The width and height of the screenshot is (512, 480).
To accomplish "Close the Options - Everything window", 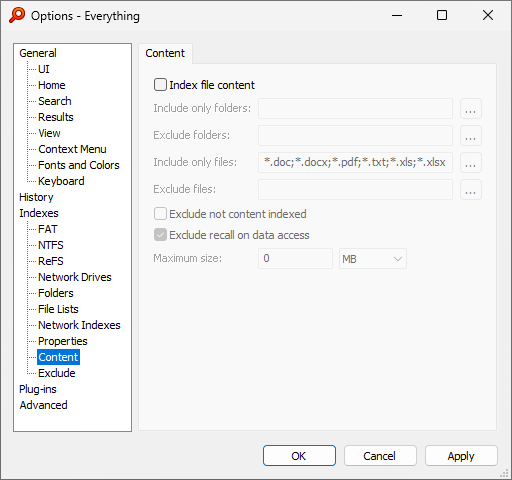I will (x=488, y=15).
